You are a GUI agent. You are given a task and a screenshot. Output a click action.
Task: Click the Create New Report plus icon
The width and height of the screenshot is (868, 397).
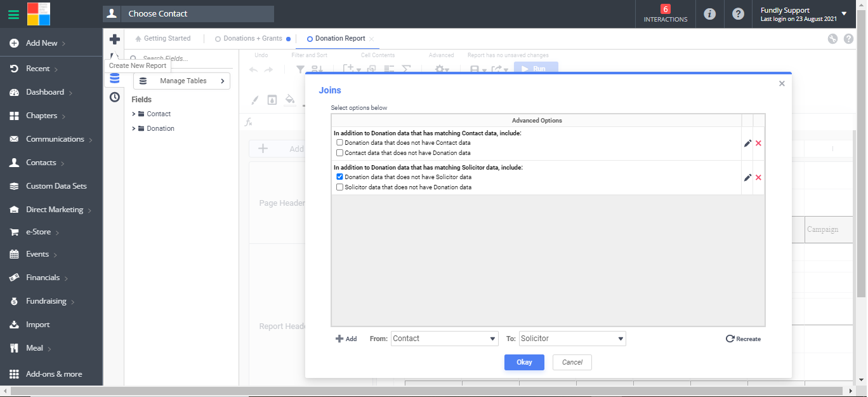[114, 39]
